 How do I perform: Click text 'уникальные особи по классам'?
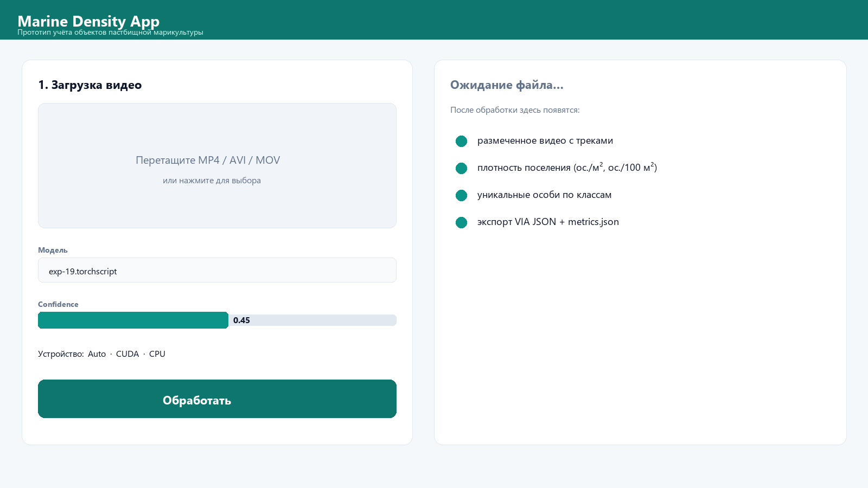click(544, 195)
